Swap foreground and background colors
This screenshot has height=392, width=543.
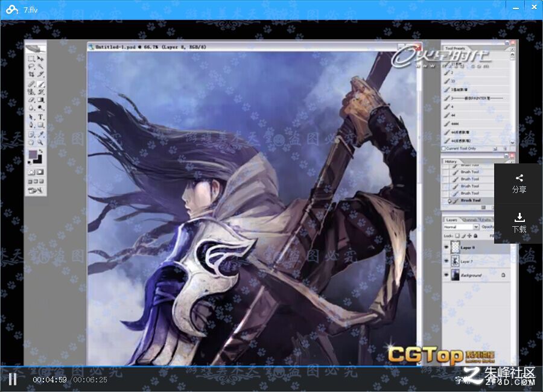[x=40, y=151]
